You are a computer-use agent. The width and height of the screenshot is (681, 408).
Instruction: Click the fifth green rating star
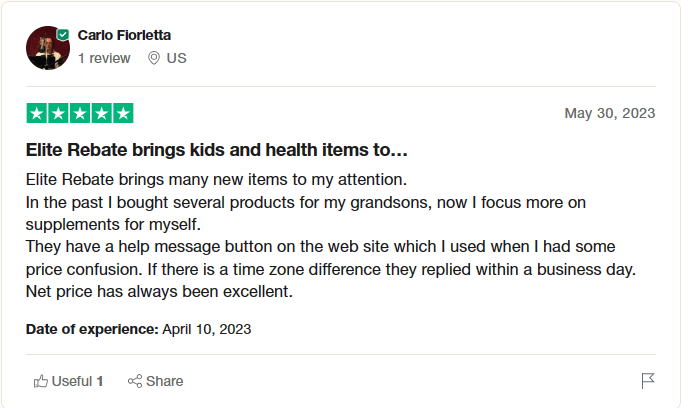pos(123,113)
